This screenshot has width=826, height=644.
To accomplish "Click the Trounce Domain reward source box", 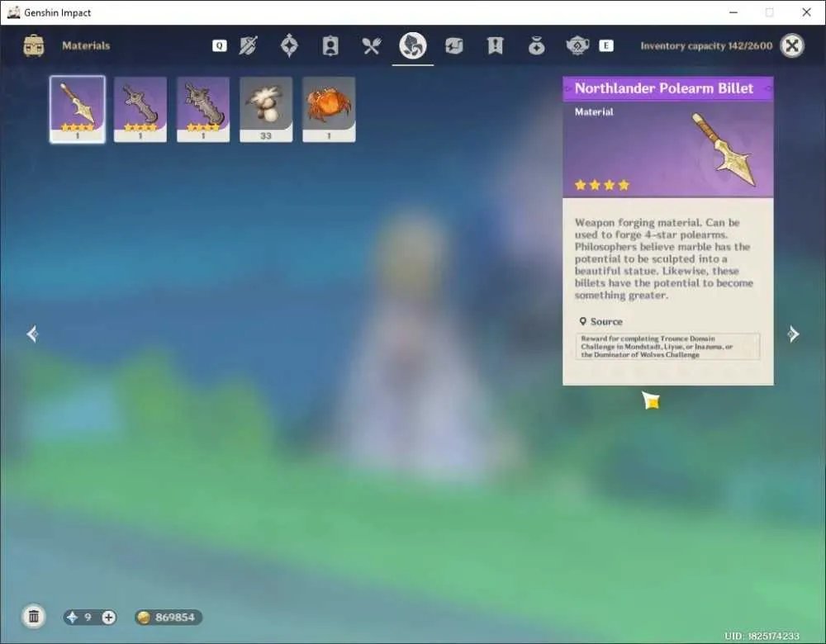I will pyautogui.click(x=667, y=347).
